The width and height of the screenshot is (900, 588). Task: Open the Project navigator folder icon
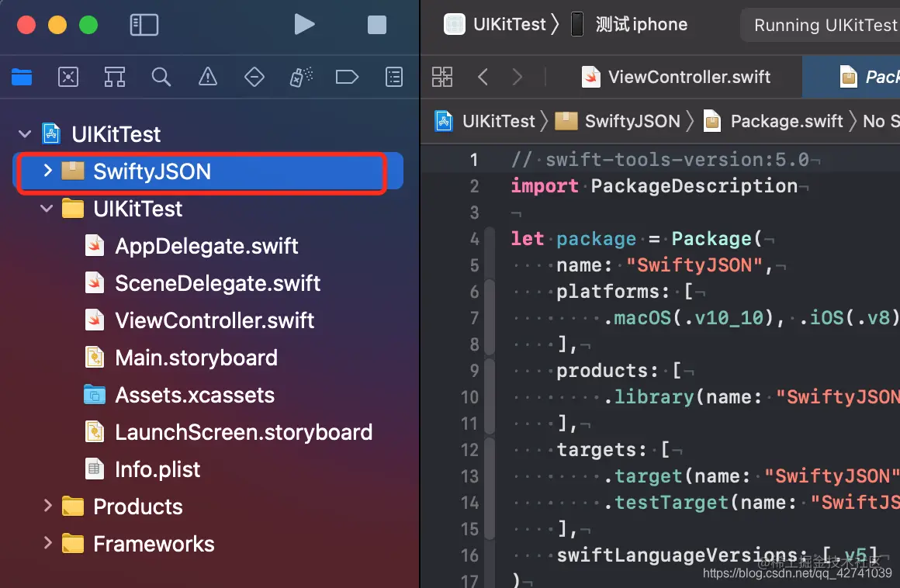pyautogui.click(x=22, y=76)
